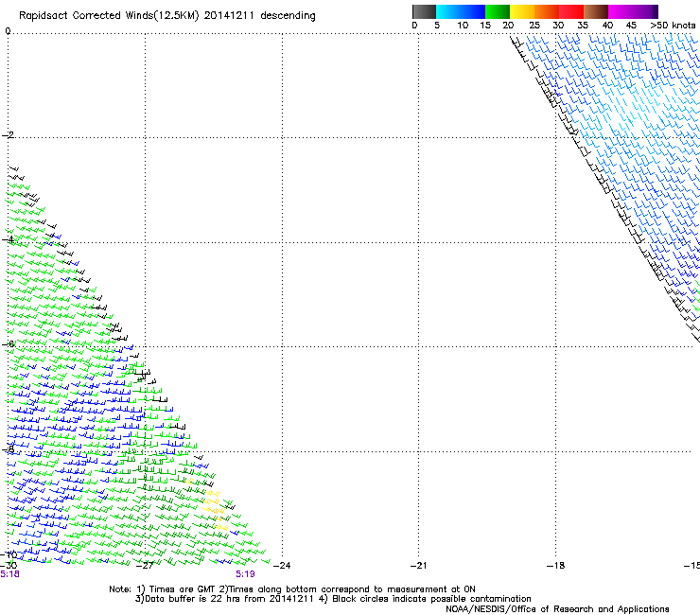700x615 pixels.
Task: Click the latitude axis label '-2'
Action: [9, 135]
